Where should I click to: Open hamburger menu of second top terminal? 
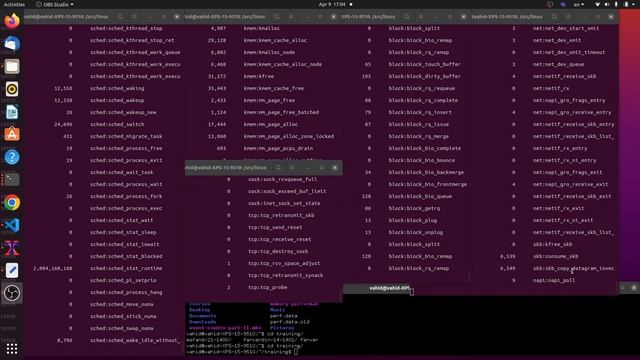pyautogui.click(x=291, y=17)
